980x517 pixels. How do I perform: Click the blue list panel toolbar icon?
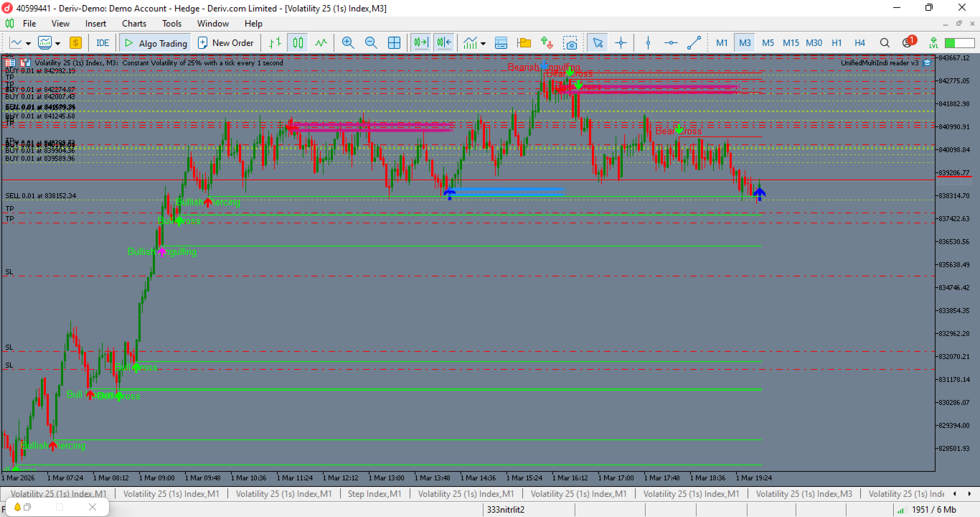pyautogui.click(x=501, y=43)
